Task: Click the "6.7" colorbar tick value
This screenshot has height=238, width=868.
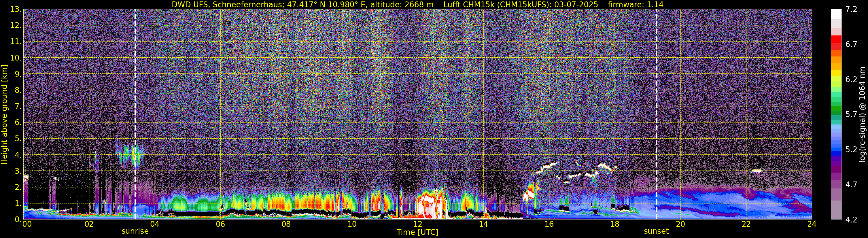Action: [x=851, y=44]
